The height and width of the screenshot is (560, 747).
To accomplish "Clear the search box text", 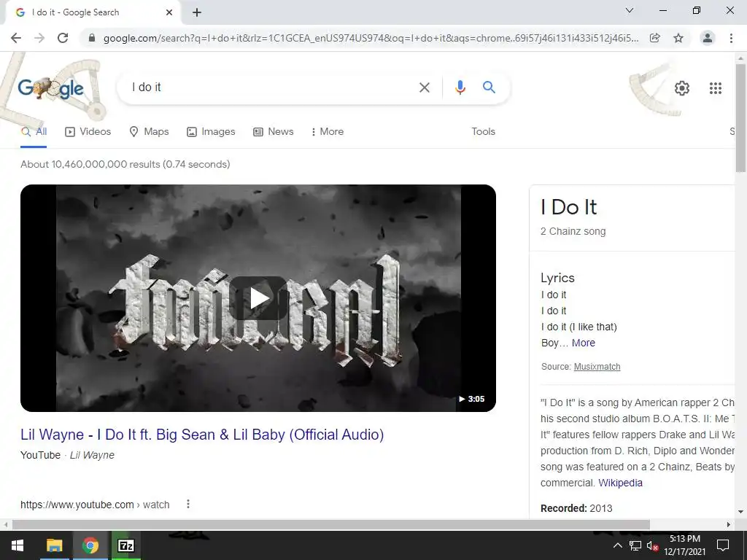I will [424, 87].
